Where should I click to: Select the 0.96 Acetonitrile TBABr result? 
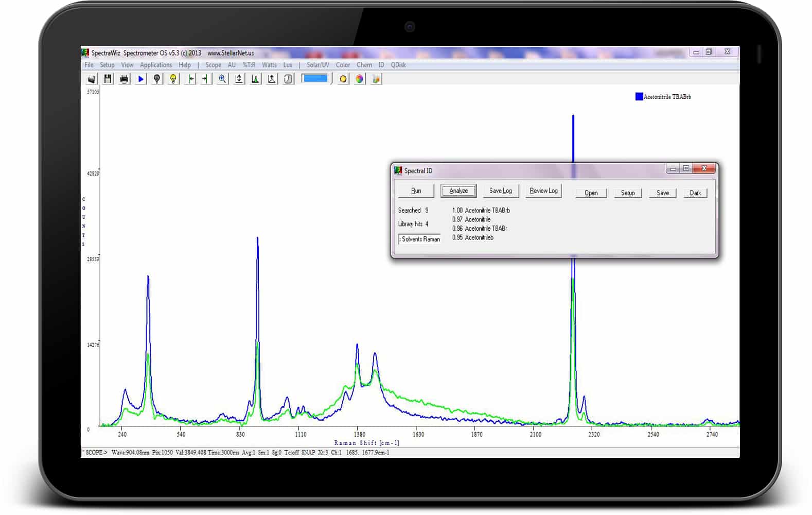coord(480,228)
